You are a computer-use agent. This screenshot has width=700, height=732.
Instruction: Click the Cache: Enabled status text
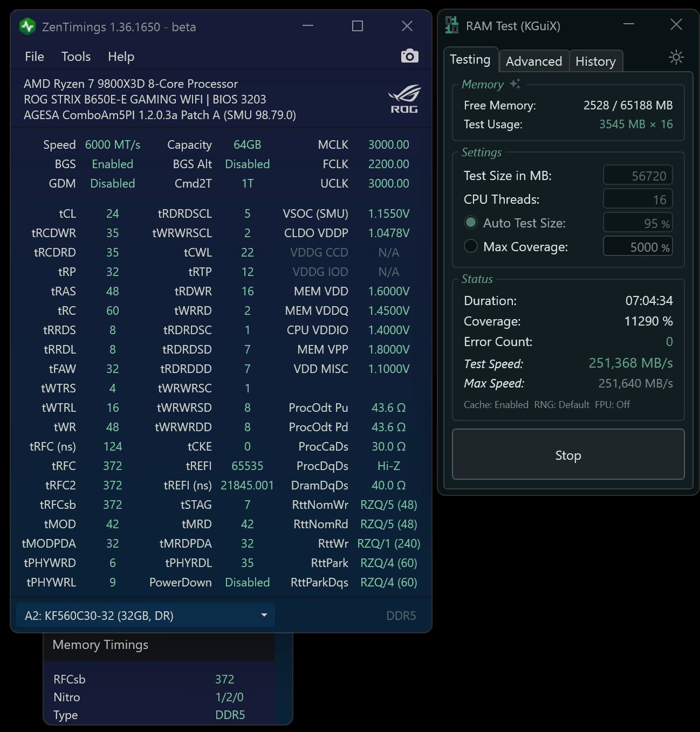pos(496,404)
